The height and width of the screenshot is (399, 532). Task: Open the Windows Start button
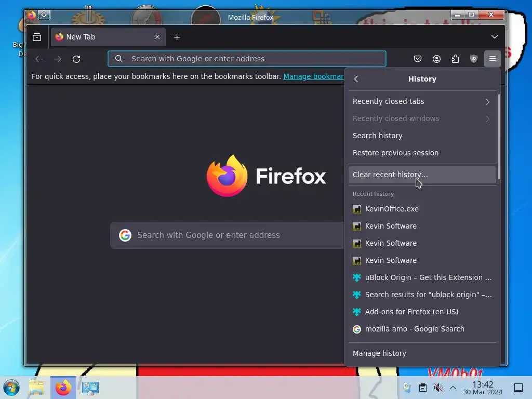point(11,388)
